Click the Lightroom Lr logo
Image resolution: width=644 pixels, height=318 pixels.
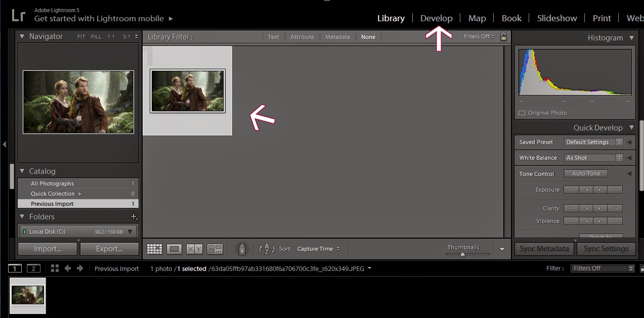click(19, 15)
